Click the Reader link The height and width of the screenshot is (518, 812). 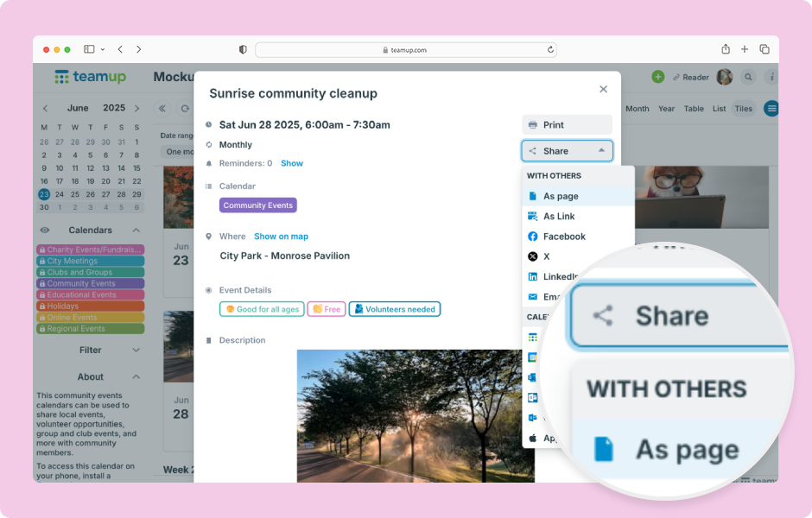[691, 77]
